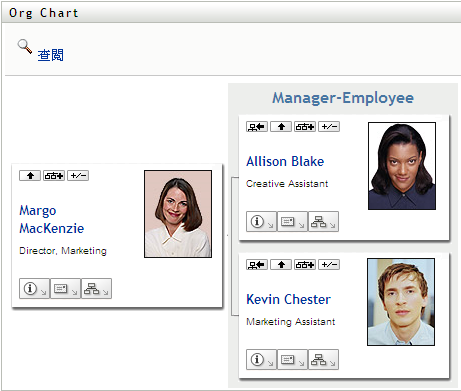Toggle Allison Blake's +/- expand collapse button
The height and width of the screenshot is (391, 461).
(x=329, y=127)
